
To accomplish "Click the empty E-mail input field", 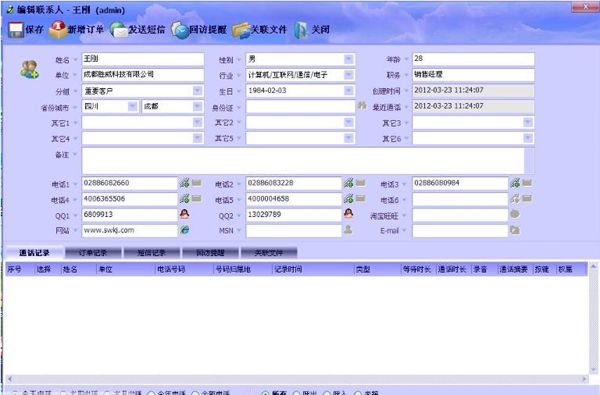I will (460, 230).
